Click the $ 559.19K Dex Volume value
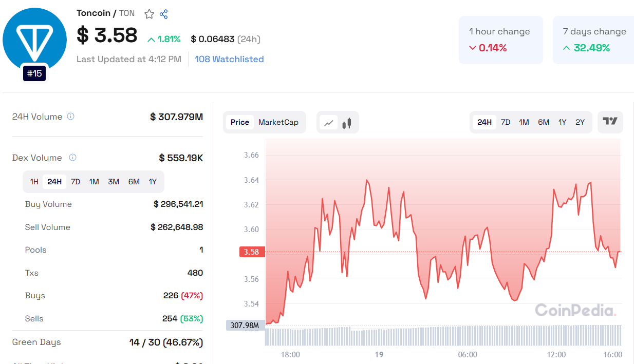 pos(181,158)
